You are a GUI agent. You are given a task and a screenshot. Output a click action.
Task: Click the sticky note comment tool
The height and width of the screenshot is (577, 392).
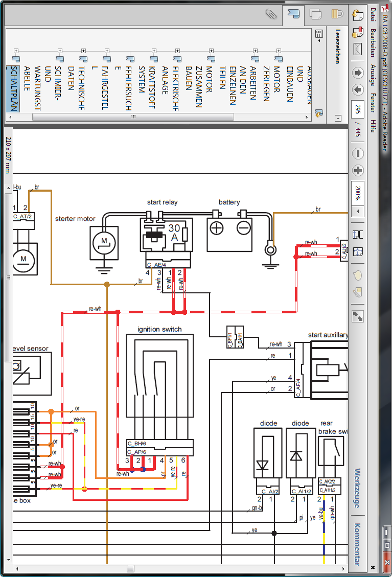coord(357,275)
